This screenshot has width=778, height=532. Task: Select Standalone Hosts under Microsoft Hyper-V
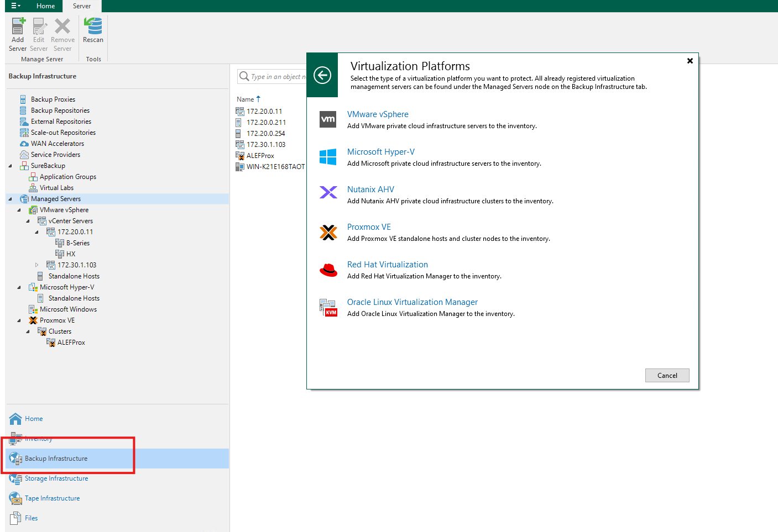click(x=74, y=298)
